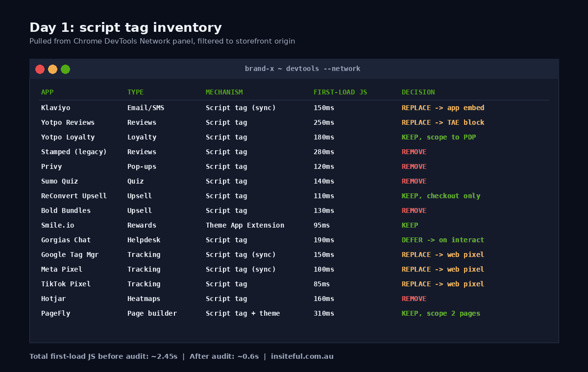This screenshot has width=588, height=372.
Task: Click the Helpdesk type cell
Action: click(144, 240)
